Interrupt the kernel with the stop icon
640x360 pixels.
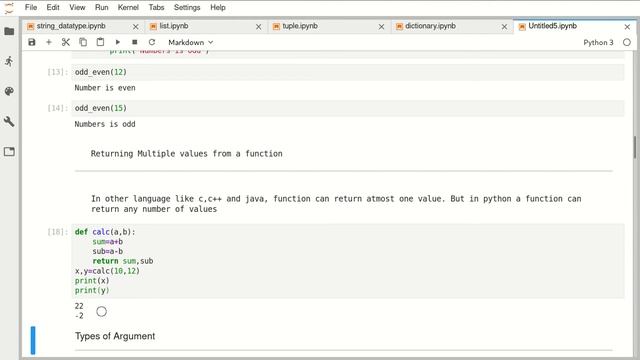pos(135,42)
